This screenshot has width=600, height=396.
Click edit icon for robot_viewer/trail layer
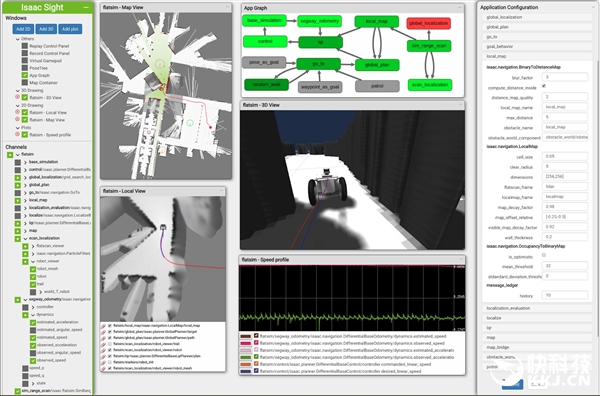point(103,344)
